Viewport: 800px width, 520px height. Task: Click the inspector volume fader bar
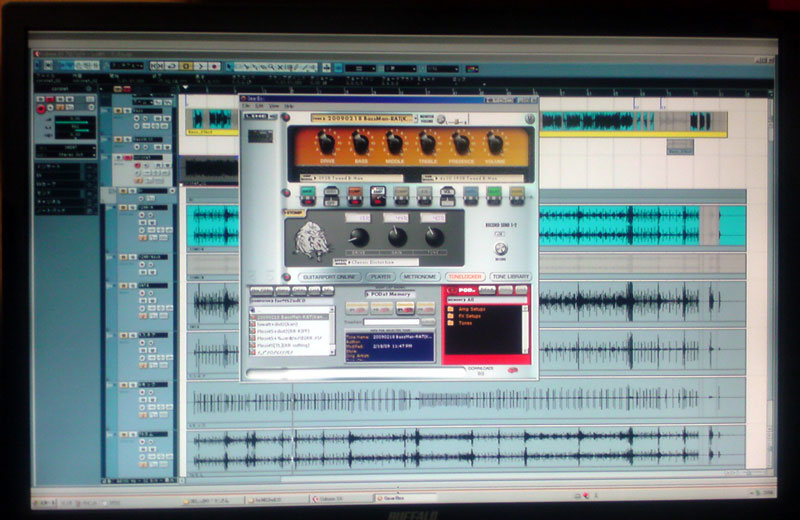click(74, 122)
